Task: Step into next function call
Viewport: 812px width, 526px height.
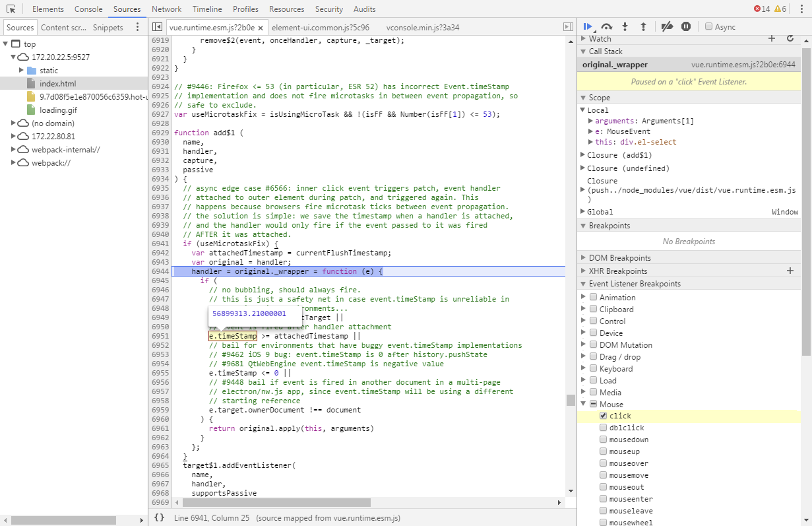Action: 625,26
